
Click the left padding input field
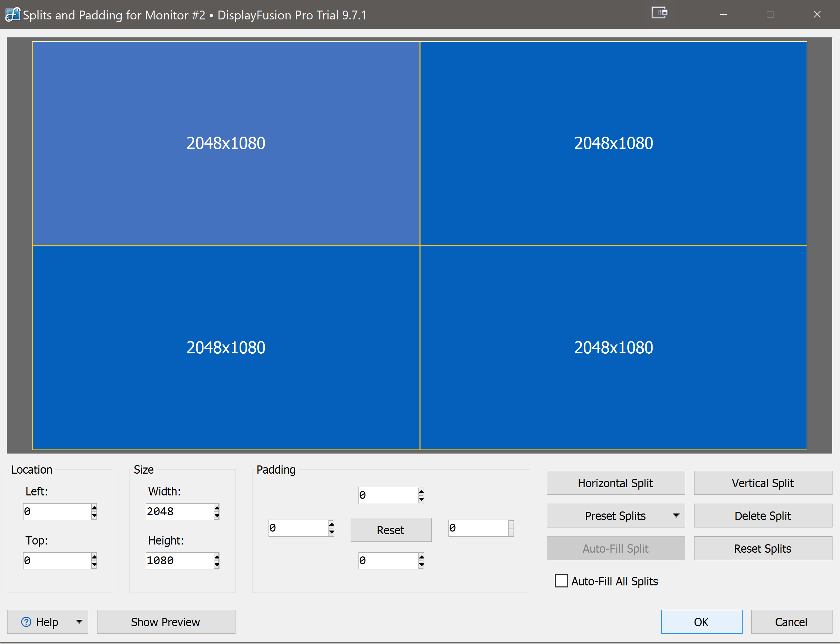[298, 528]
